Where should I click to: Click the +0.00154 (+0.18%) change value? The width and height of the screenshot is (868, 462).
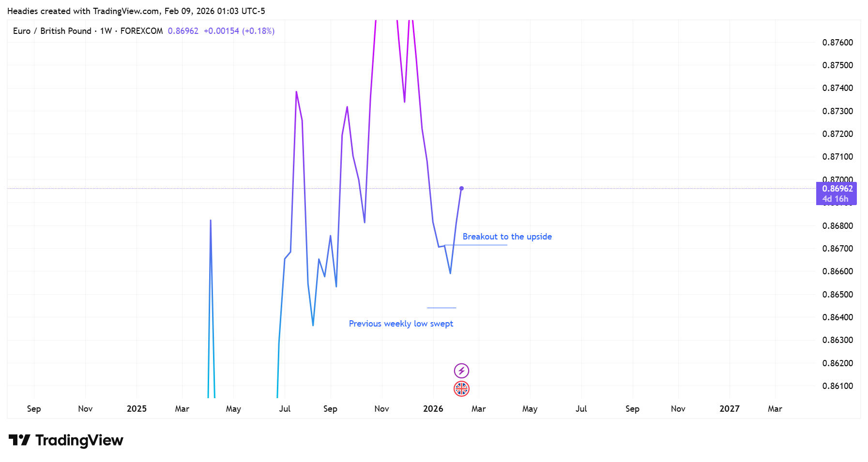[x=239, y=31]
